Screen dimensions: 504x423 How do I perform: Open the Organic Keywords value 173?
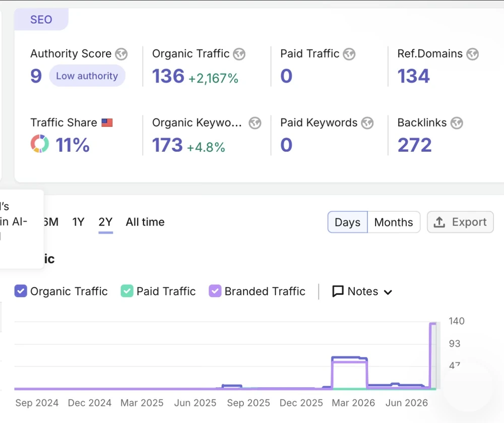pos(167,145)
